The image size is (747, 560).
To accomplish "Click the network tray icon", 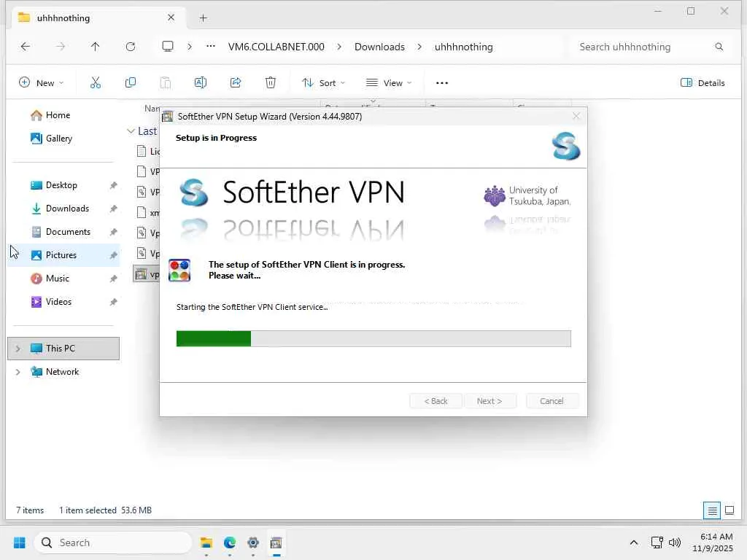I will click(657, 542).
